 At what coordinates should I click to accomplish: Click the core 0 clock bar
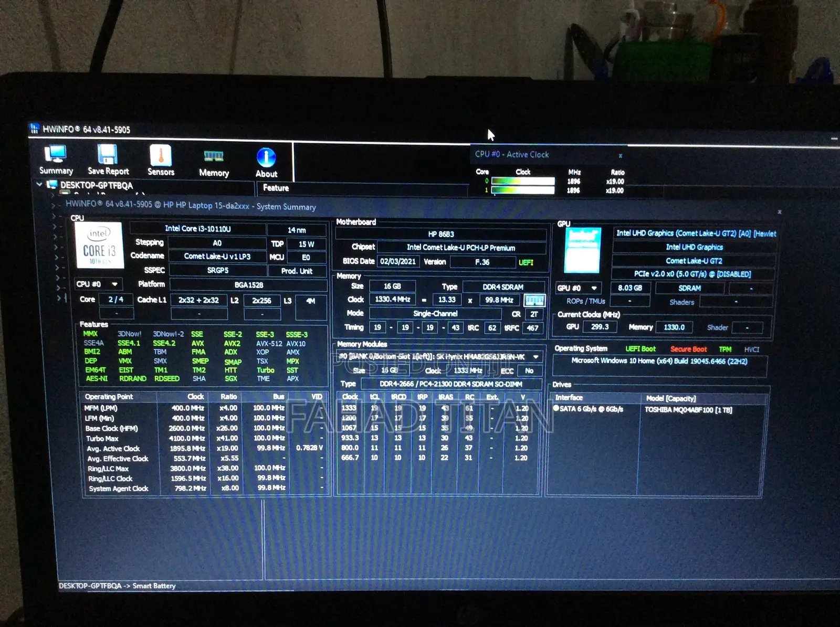pos(523,181)
